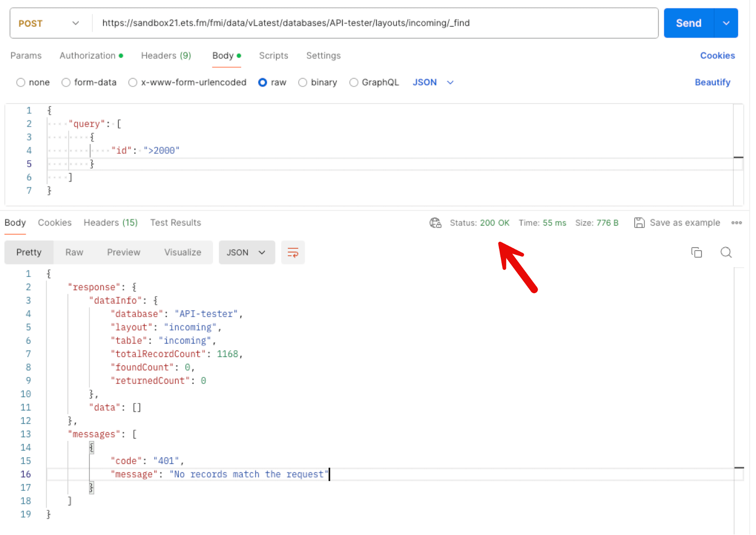Open the Test Results tab
Screen dimensions: 756x535
pyautogui.click(x=176, y=223)
